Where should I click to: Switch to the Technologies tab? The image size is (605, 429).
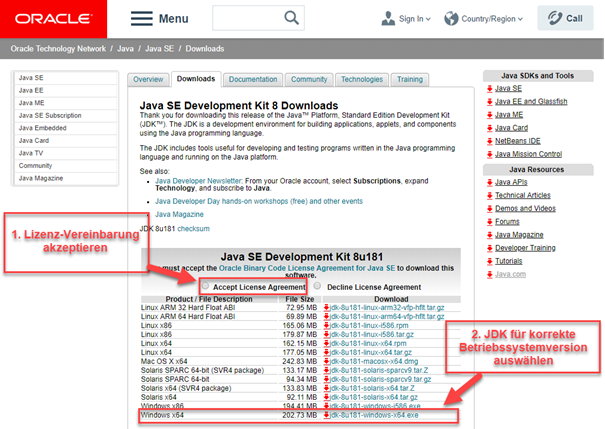(362, 79)
